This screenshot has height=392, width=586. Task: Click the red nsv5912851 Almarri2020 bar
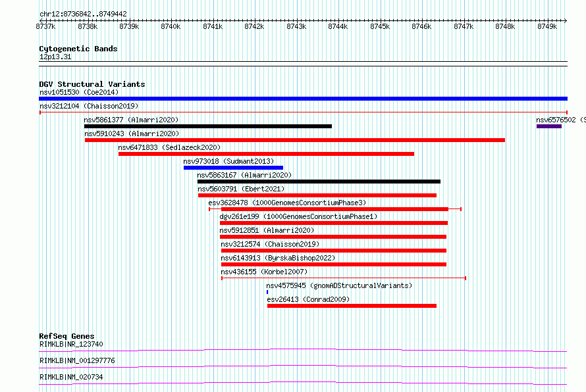coord(333,237)
